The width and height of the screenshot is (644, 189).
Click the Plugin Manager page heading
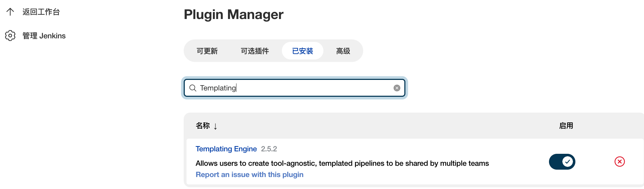coord(234,14)
